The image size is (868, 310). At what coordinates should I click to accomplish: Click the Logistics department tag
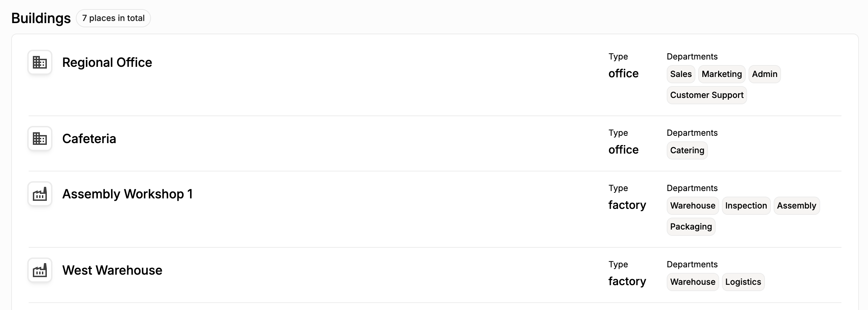pos(743,282)
